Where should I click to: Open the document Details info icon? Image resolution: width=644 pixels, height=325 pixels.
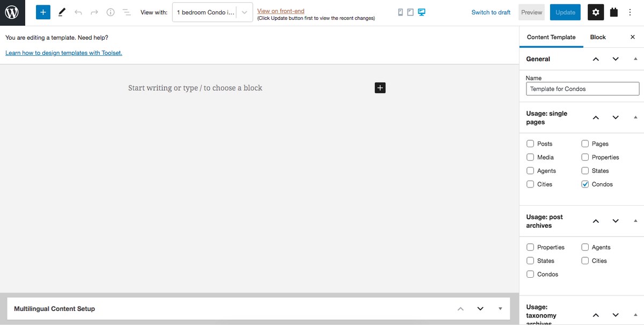point(111,12)
